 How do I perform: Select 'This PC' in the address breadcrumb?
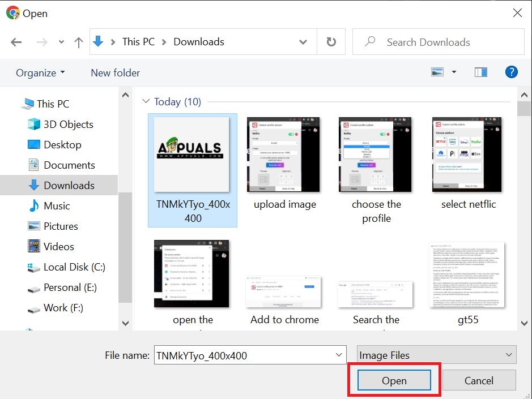click(x=138, y=42)
